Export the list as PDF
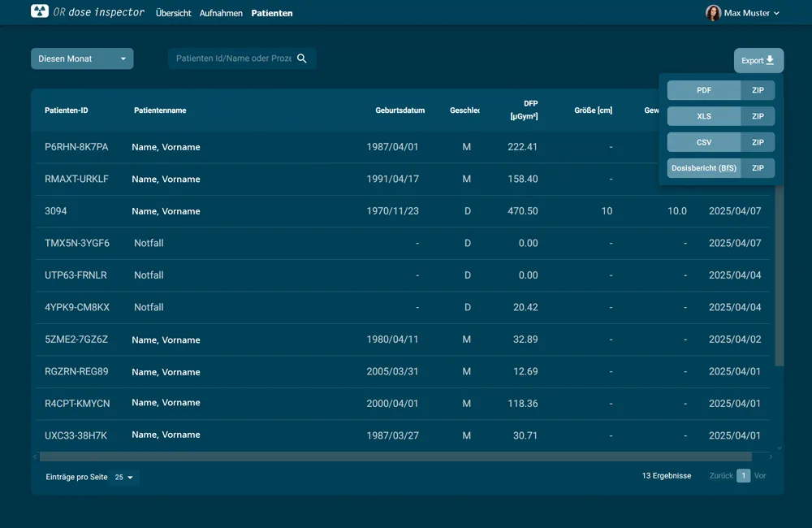The height and width of the screenshot is (528, 812). tap(703, 90)
